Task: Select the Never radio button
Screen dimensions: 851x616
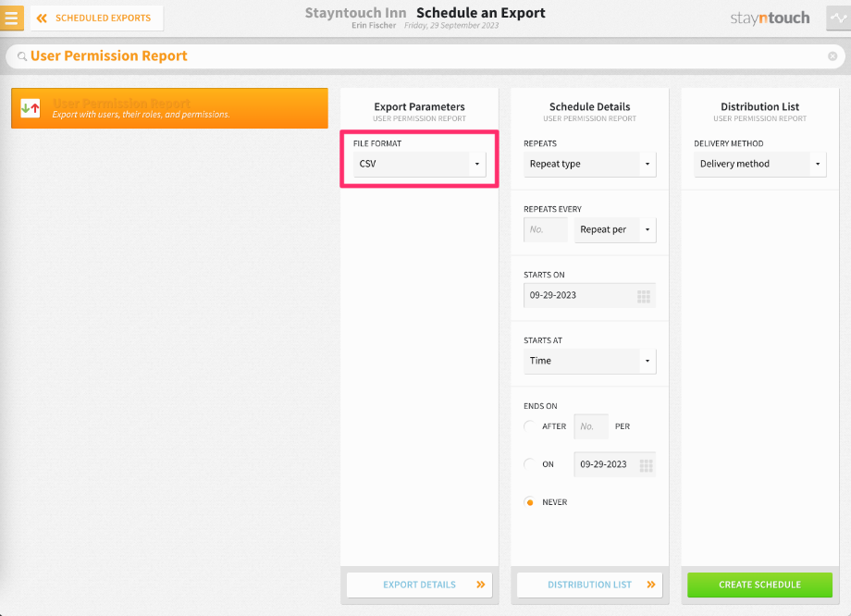Action: [x=530, y=502]
